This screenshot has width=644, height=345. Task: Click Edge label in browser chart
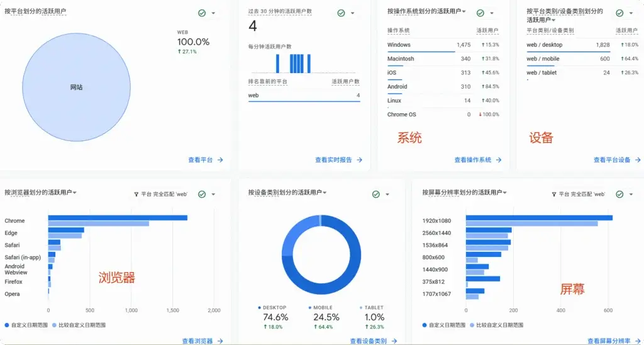(x=11, y=233)
